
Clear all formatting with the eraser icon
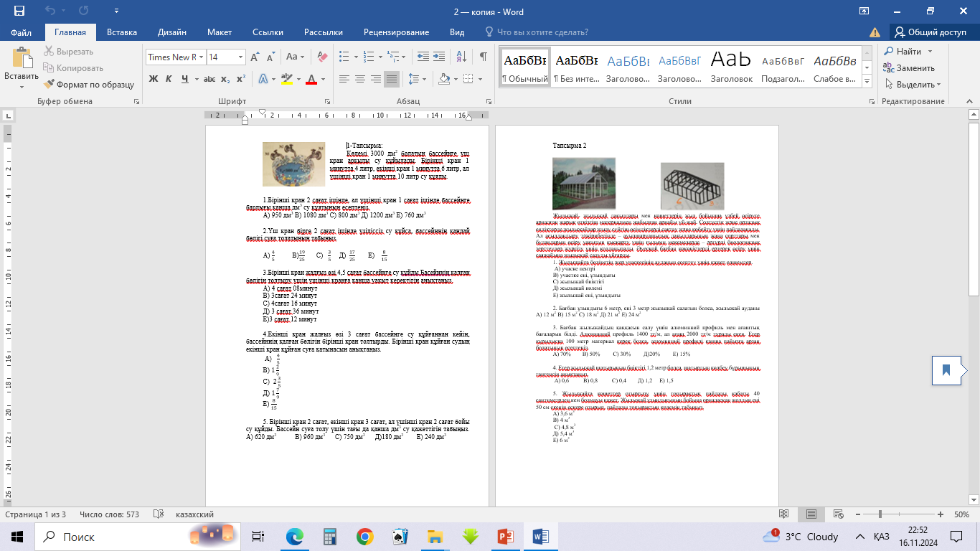click(322, 57)
